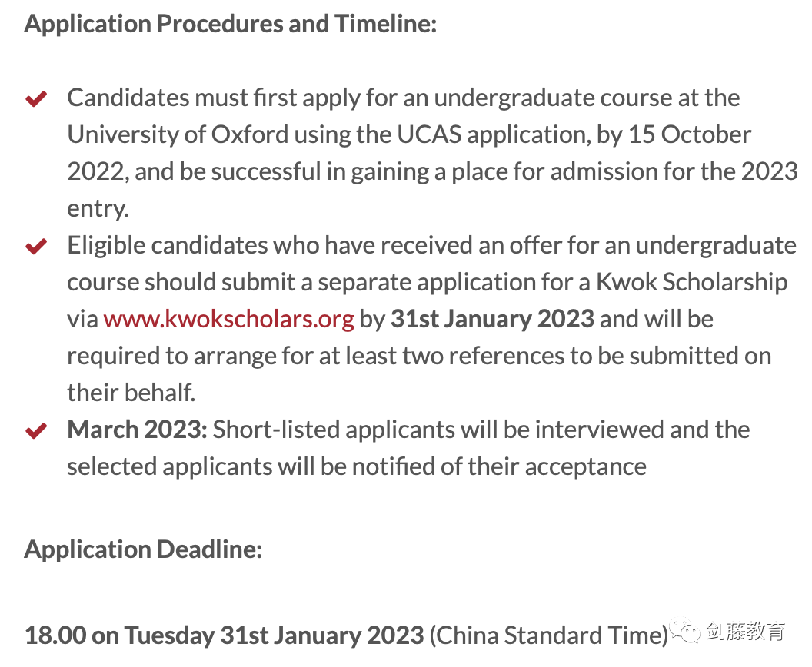This screenshot has height=667, width=812.
Task: Click the bold "March 2023:" label
Action: [x=137, y=430]
